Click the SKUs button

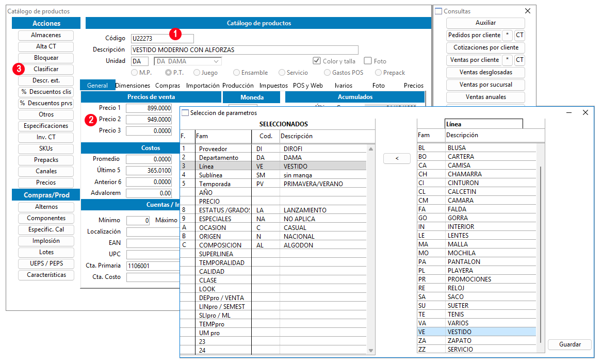[46, 148]
